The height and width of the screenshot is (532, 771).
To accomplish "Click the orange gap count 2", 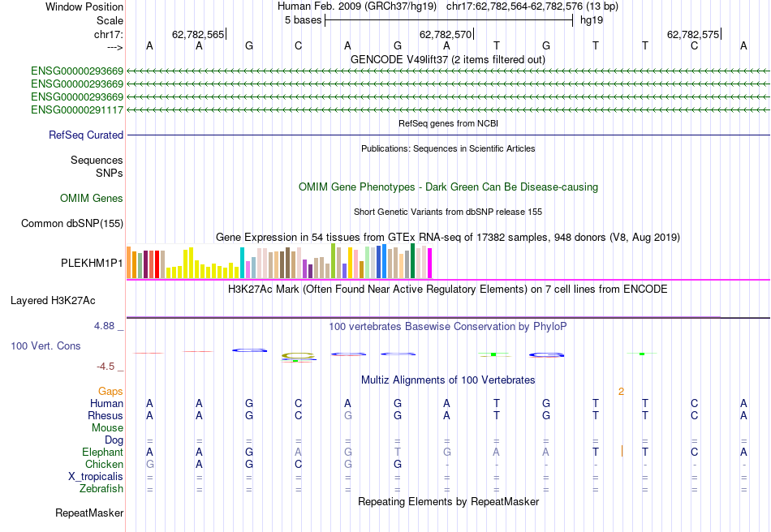I will [621, 391].
